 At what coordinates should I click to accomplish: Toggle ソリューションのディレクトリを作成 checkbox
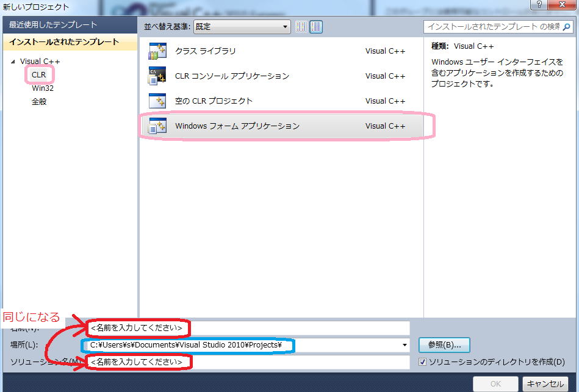point(422,362)
